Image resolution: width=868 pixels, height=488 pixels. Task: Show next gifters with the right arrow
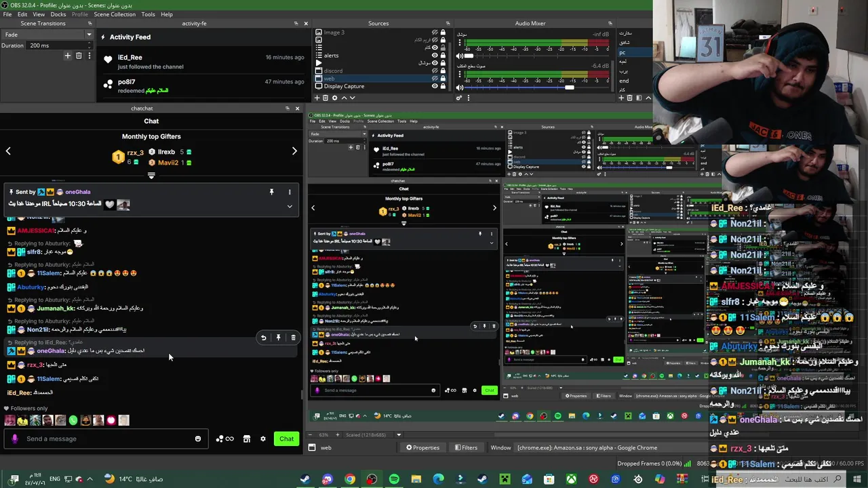tap(294, 151)
